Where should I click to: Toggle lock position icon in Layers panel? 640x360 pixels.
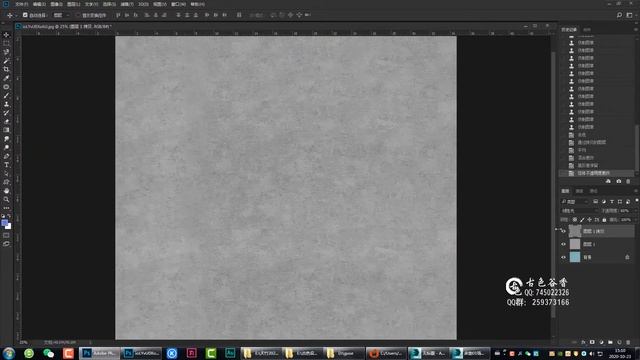click(589, 220)
